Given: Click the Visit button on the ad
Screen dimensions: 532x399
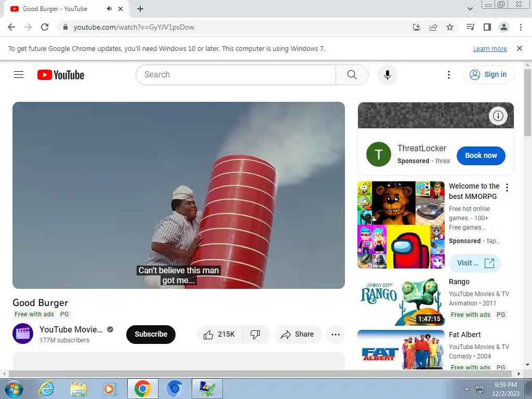Looking at the screenshot, I should [474, 263].
